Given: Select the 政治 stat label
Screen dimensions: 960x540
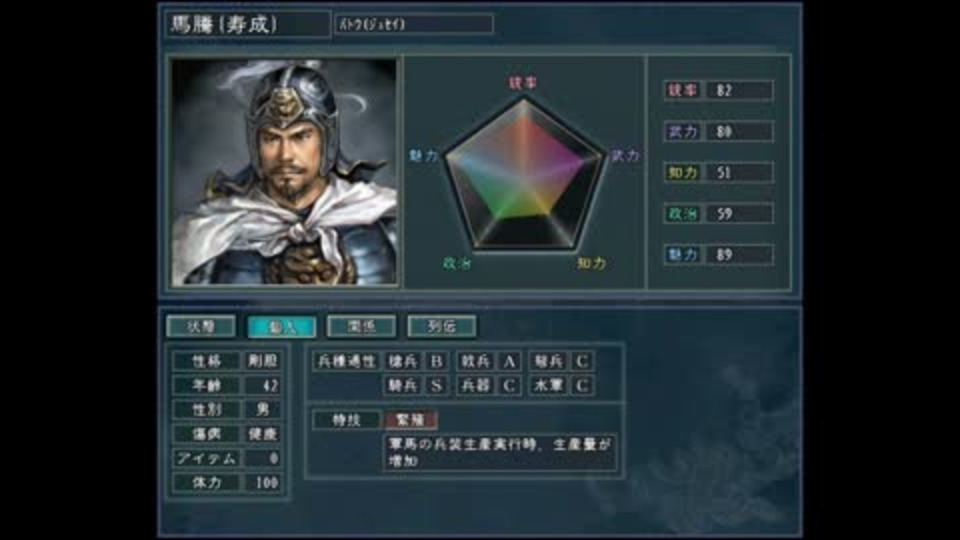Looking at the screenshot, I should tap(682, 214).
